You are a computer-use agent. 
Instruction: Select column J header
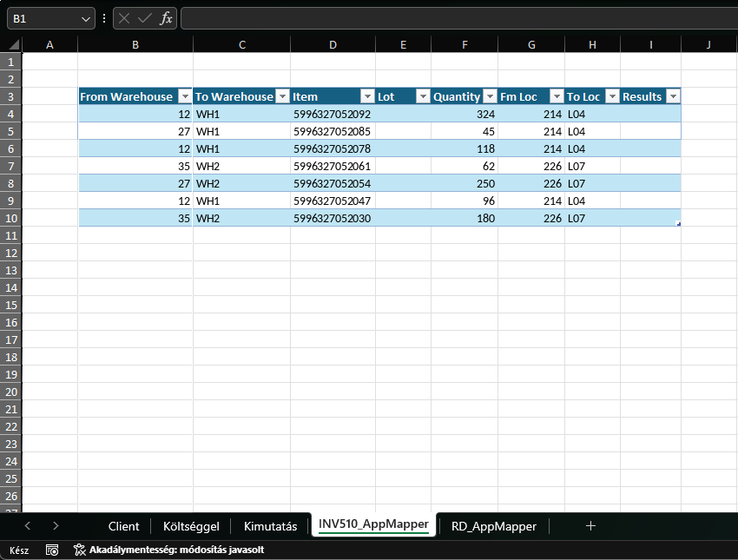pos(708,44)
